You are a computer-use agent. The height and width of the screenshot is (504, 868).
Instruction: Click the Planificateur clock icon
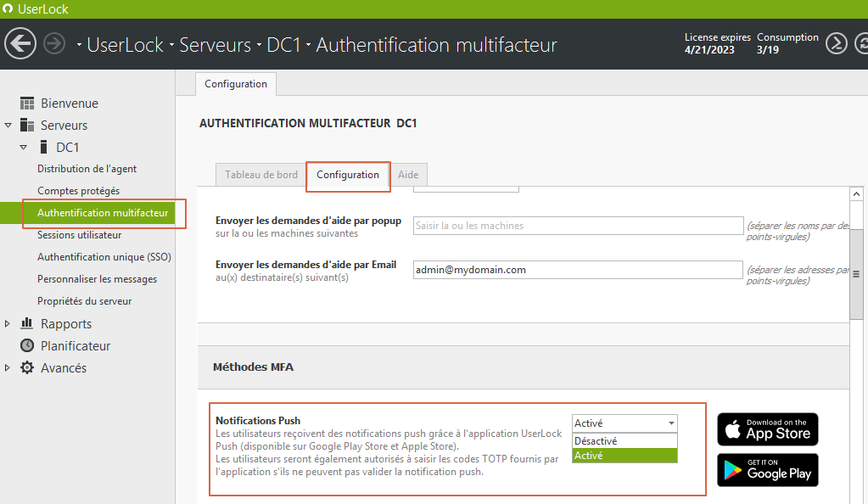click(x=27, y=345)
